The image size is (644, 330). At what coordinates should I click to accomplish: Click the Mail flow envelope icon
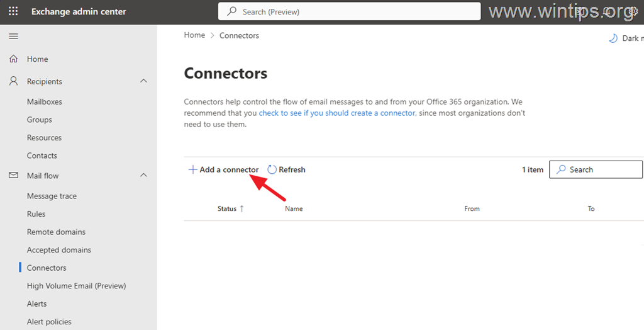[x=14, y=175]
